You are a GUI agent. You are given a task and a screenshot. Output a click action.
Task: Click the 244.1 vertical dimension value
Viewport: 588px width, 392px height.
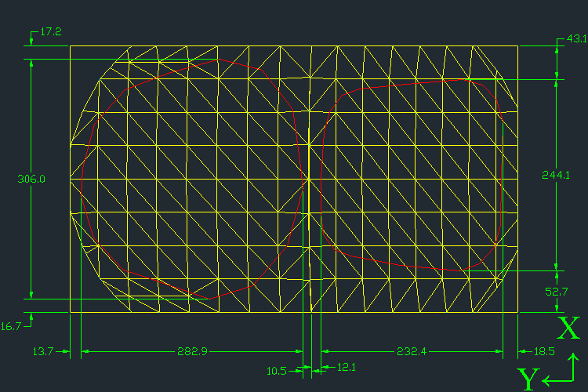(556, 175)
